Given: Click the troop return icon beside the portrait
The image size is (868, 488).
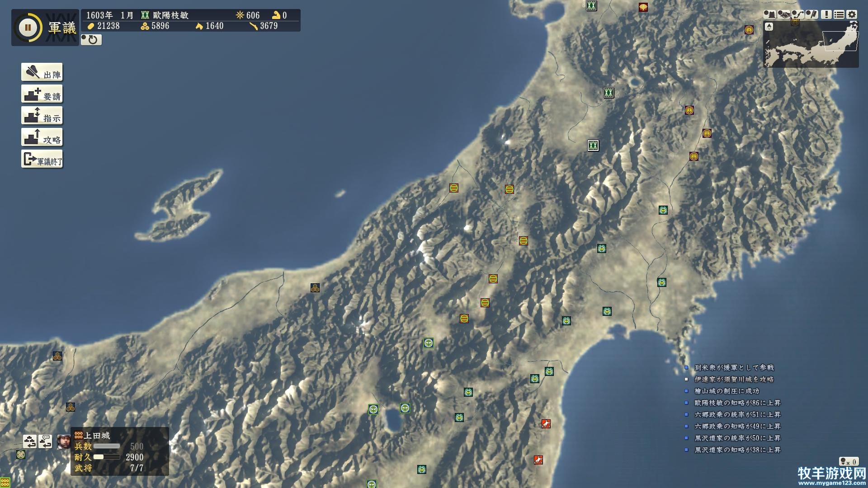Looking at the screenshot, I should 30,441.
